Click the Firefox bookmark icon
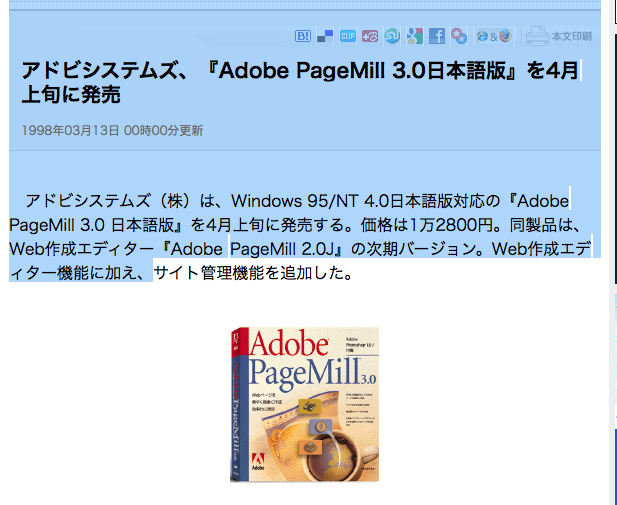This screenshot has width=617, height=505. 505,36
